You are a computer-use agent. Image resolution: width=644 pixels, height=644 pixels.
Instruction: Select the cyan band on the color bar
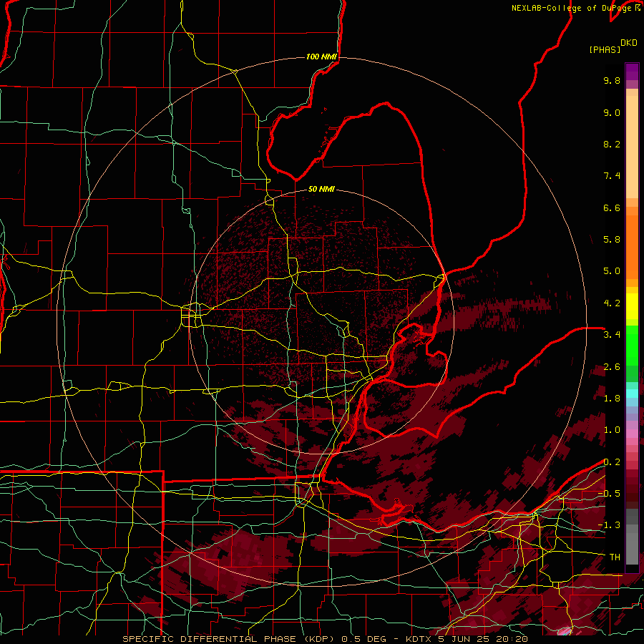632,394
